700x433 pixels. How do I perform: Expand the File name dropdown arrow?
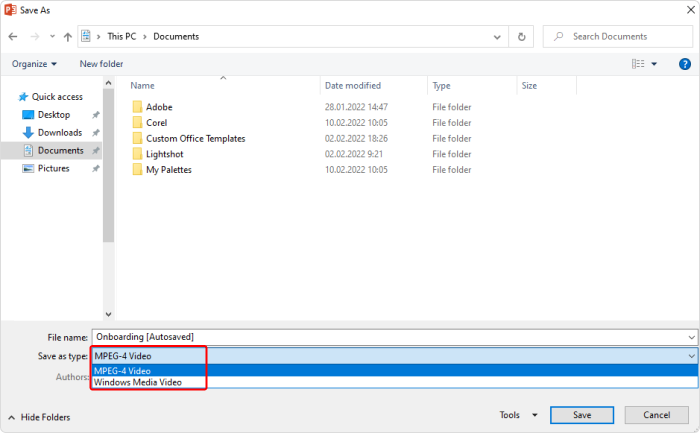tap(692, 337)
